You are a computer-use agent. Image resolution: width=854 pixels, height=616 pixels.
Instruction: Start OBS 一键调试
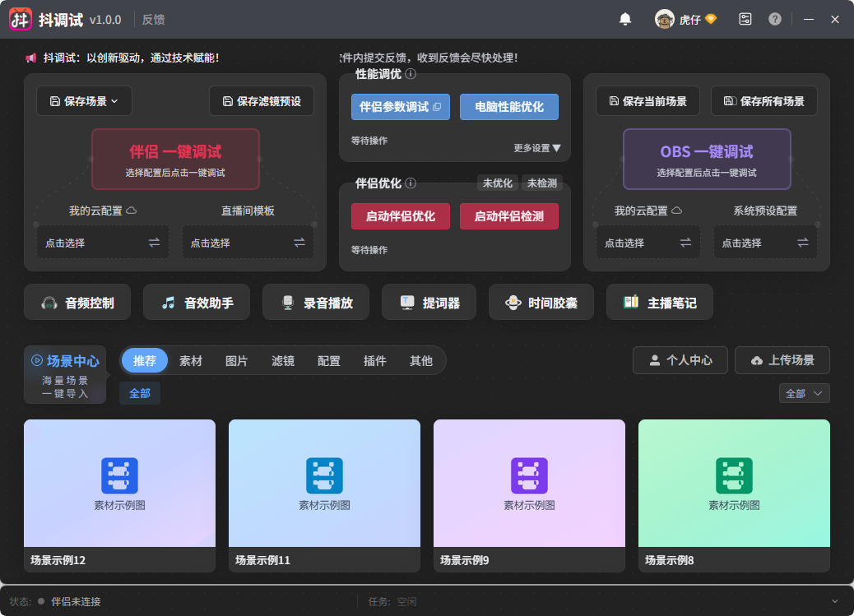[x=707, y=159]
